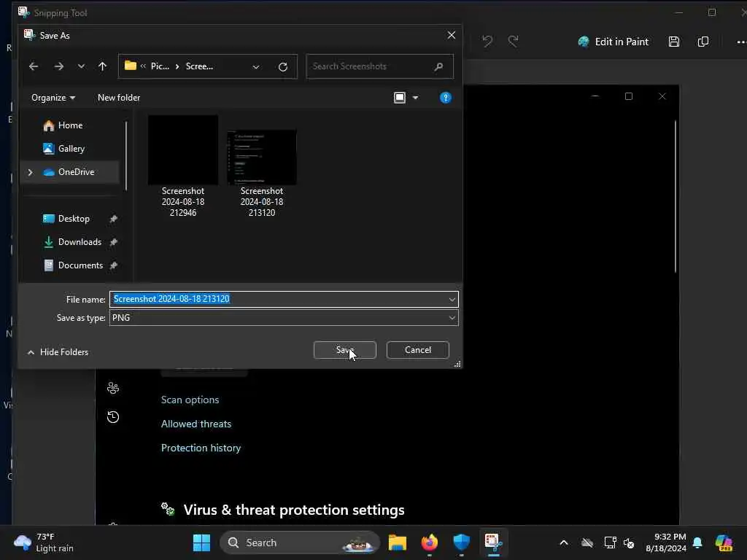Click the taskbar Search box
747x560 pixels.
[x=300, y=542]
